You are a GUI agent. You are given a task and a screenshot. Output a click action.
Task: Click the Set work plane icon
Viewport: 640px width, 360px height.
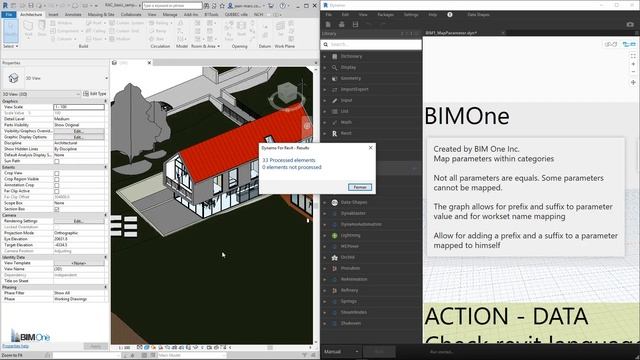[280, 29]
